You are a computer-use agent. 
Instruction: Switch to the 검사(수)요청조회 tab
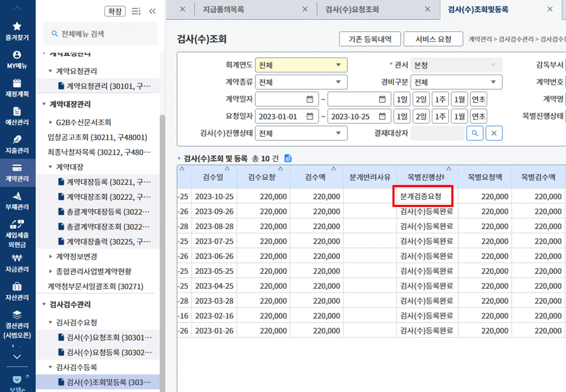(352, 9)
